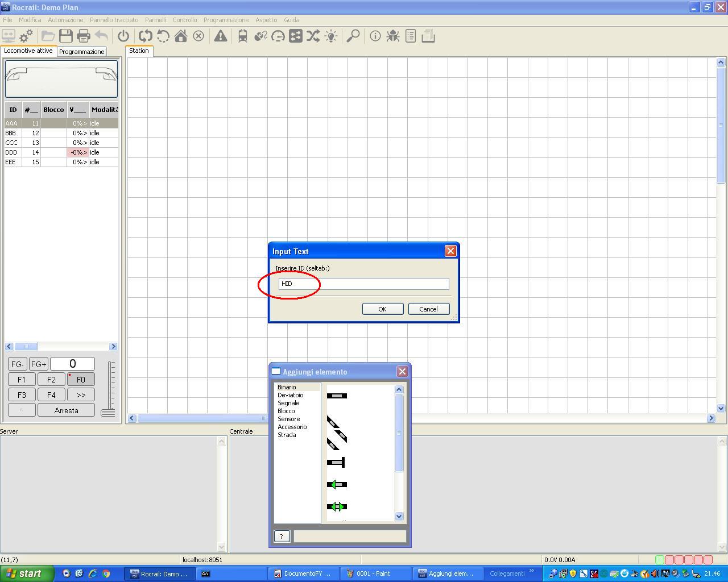
Task: Toggle the F0 function button
Action: [81, 380]
